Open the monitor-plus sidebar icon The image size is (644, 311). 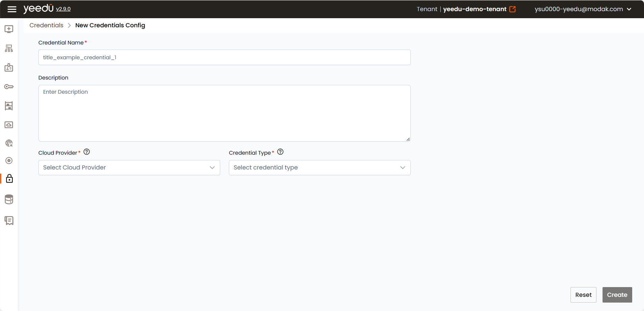[x=9, y=29]
